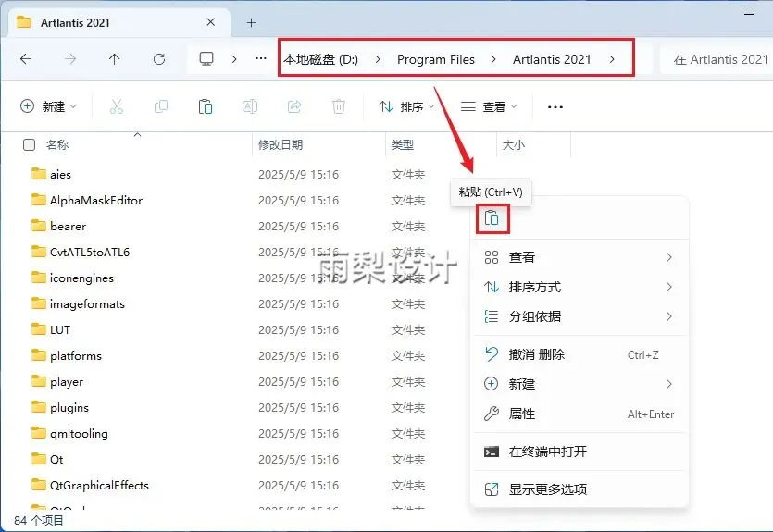Image resolution: width=773 pixels, height=532 pixels.
Task: Expand the chevron after the This PC icon
Action: click(234, 59)
